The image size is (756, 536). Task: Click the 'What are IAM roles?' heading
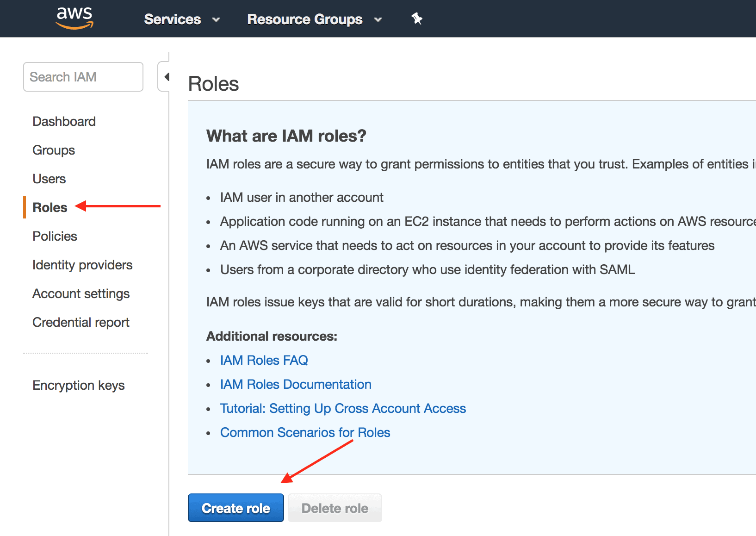coord(286,136)
